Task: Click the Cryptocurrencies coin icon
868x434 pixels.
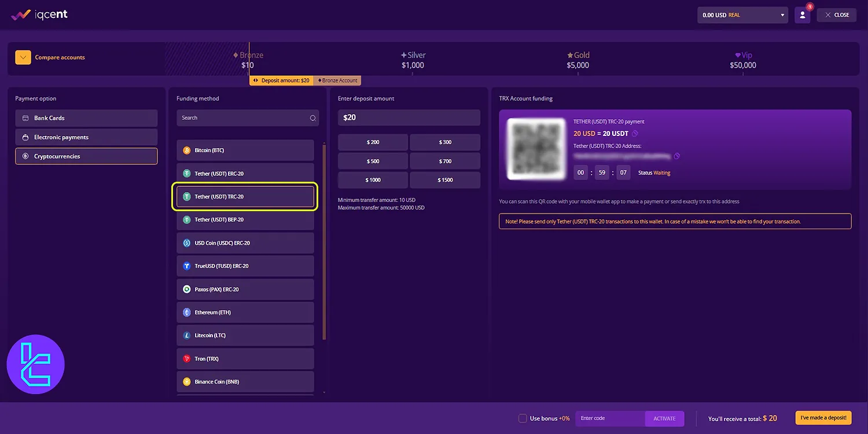Action: (x=25, y=156)
